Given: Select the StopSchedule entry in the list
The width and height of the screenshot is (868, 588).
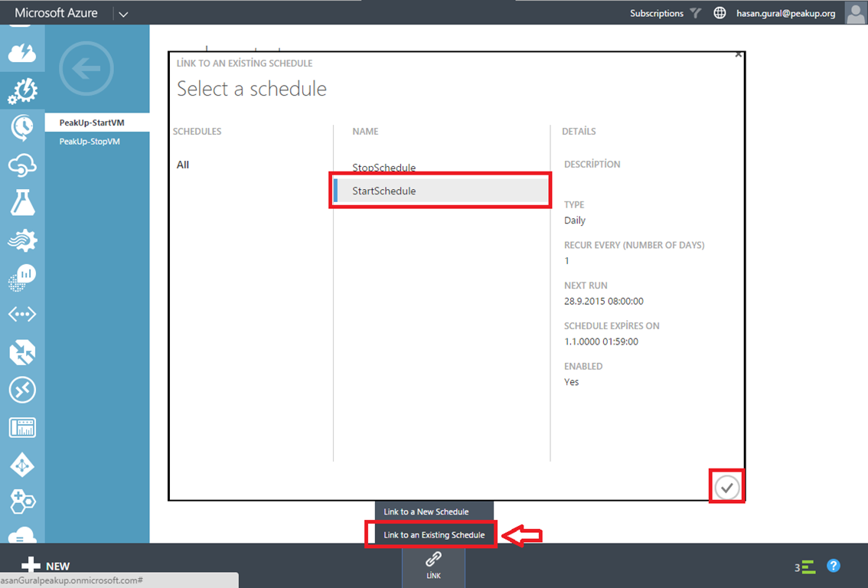Looking at the screenshot, I should pos(384,168).
